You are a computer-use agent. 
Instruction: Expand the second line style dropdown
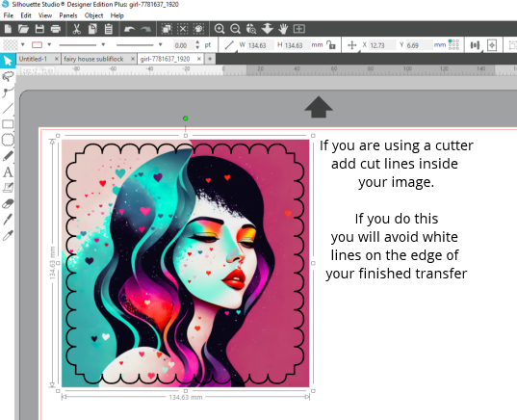(160, 44)
